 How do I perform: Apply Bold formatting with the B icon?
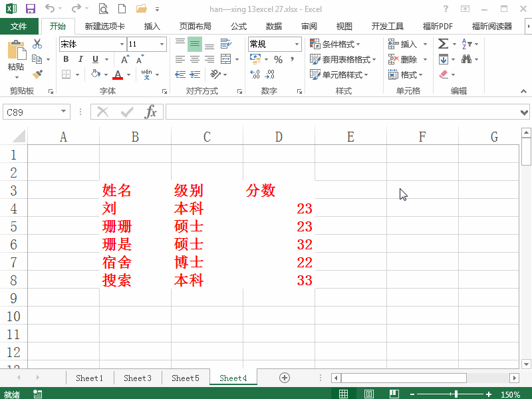pyautogui.click(x=65, y=59)
